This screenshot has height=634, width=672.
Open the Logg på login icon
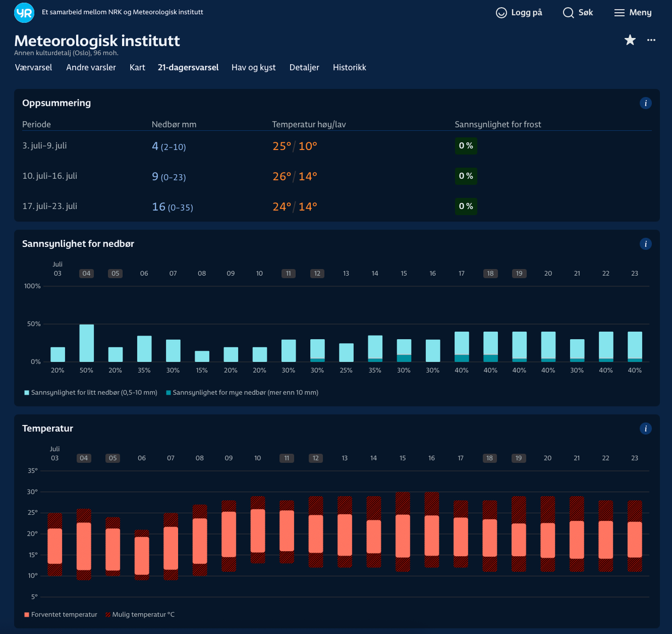click(501, 12)
